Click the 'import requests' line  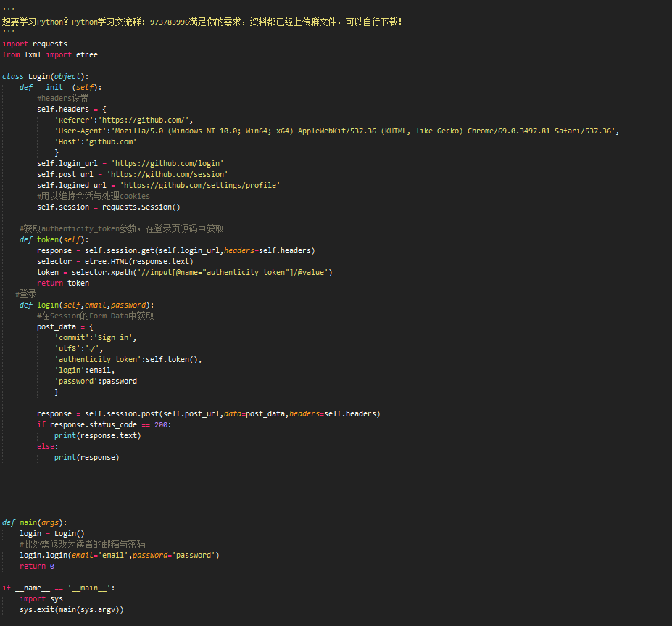click(35, 44)
